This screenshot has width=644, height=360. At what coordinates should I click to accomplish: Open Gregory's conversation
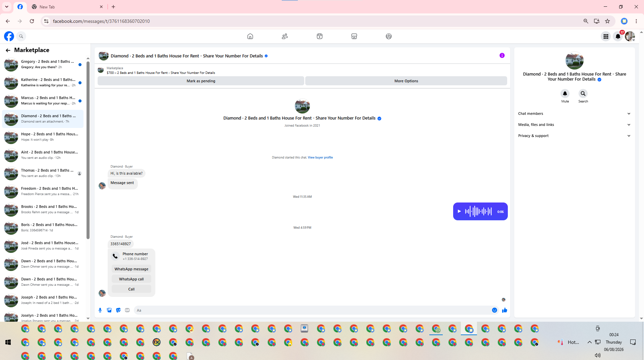[x=43, y=64]
